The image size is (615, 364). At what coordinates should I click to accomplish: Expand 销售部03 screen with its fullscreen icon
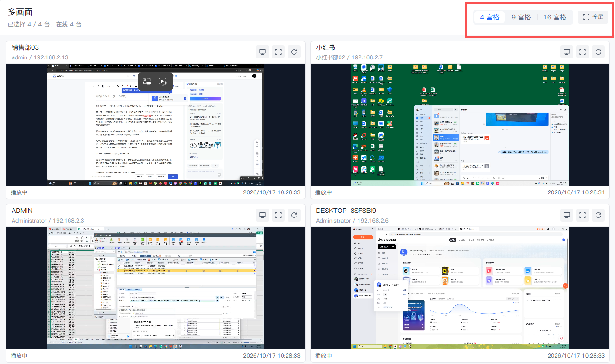[x=278, y=52]
